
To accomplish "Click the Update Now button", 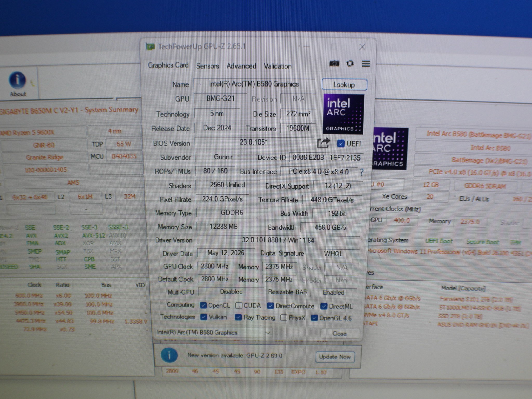I will (x=335, y=357).
